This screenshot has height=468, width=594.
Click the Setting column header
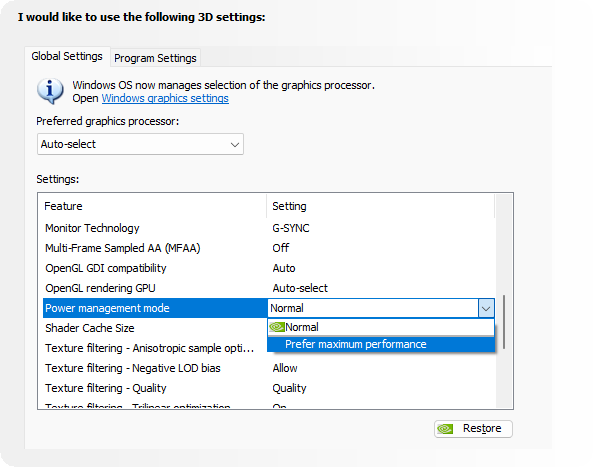click(380, 206)
